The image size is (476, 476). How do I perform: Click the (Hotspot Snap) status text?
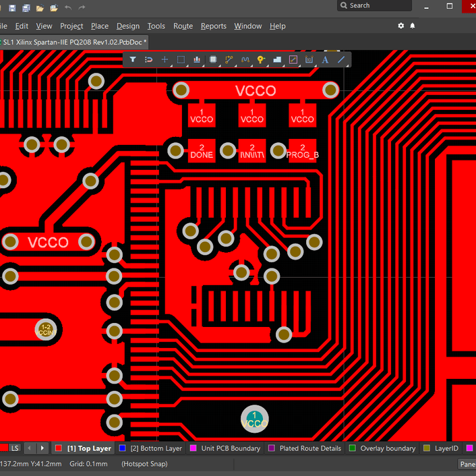point(144,464)
